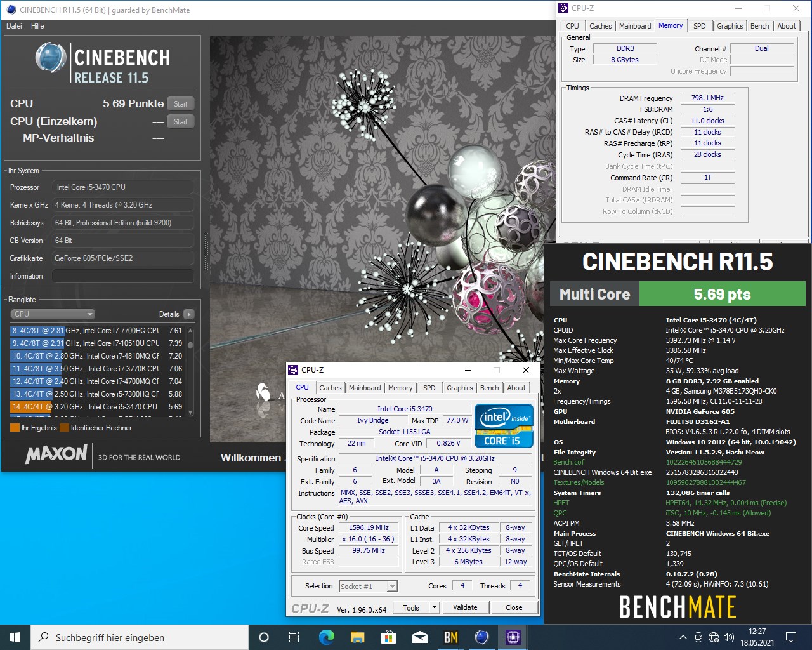
Task: Open Graphics tab in lower CPU-Z window
Action: [459, 388]
